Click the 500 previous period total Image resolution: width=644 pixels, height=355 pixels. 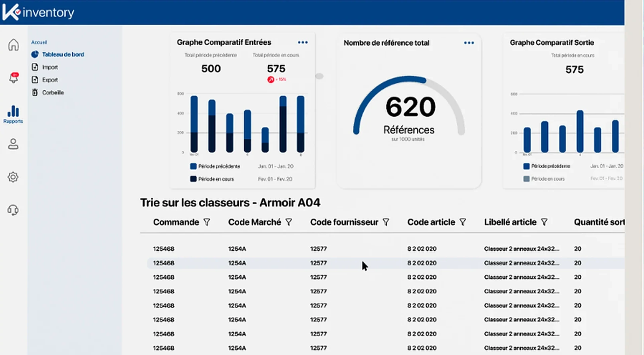(x=211, y=69)
